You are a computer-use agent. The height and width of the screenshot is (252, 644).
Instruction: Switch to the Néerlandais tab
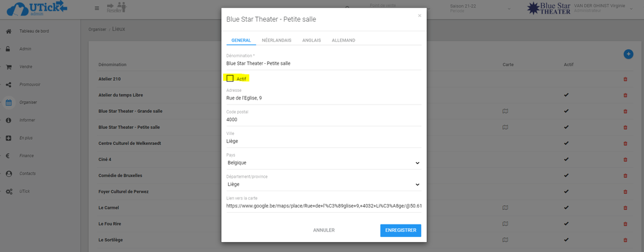pyautogui.click(x=276, y=40)
